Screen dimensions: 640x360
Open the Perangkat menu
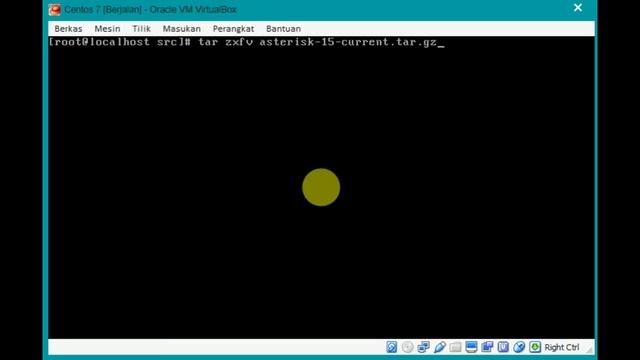click(233, 29)
